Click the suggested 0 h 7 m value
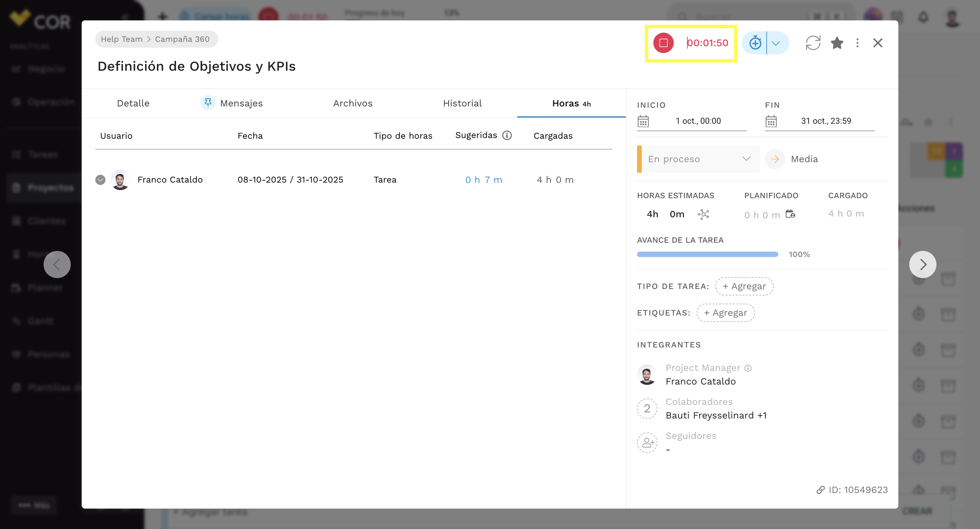Screen dimensions: 980x529 coord(484,180)
